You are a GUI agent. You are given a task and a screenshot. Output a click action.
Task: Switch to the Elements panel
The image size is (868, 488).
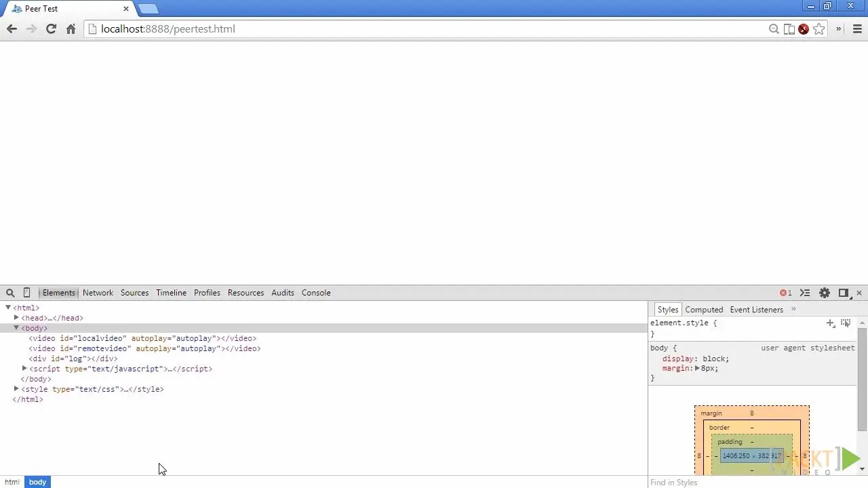coord(59,293)
